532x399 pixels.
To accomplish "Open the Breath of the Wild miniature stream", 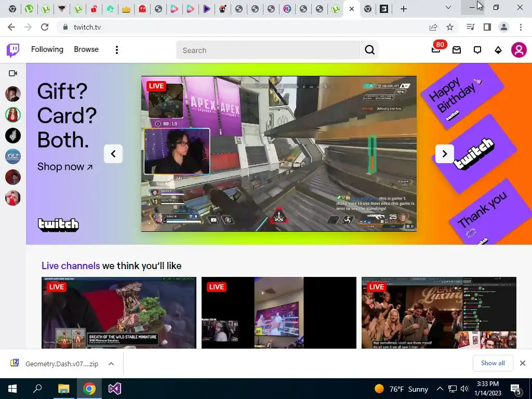I will tap(119, 313).
